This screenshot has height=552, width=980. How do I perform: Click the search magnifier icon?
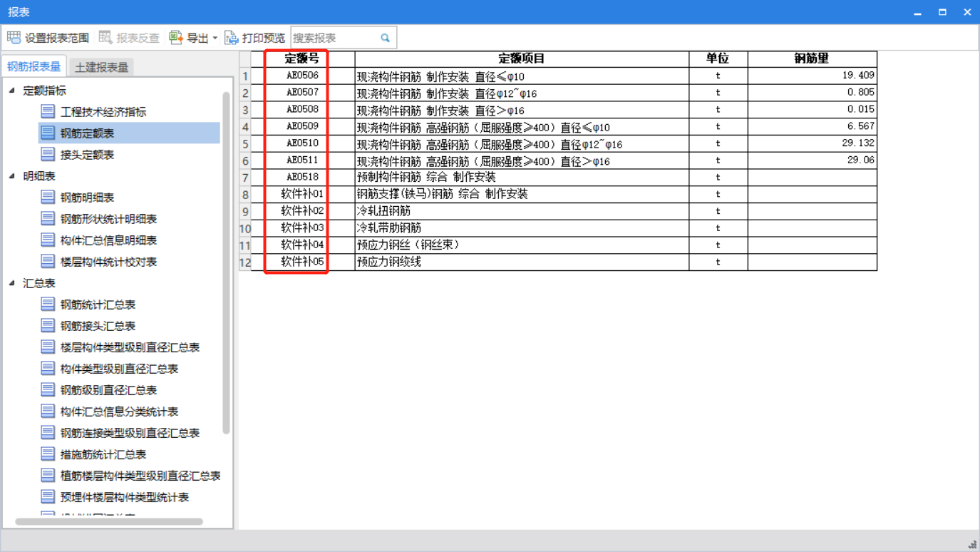[x=386, y=38]
